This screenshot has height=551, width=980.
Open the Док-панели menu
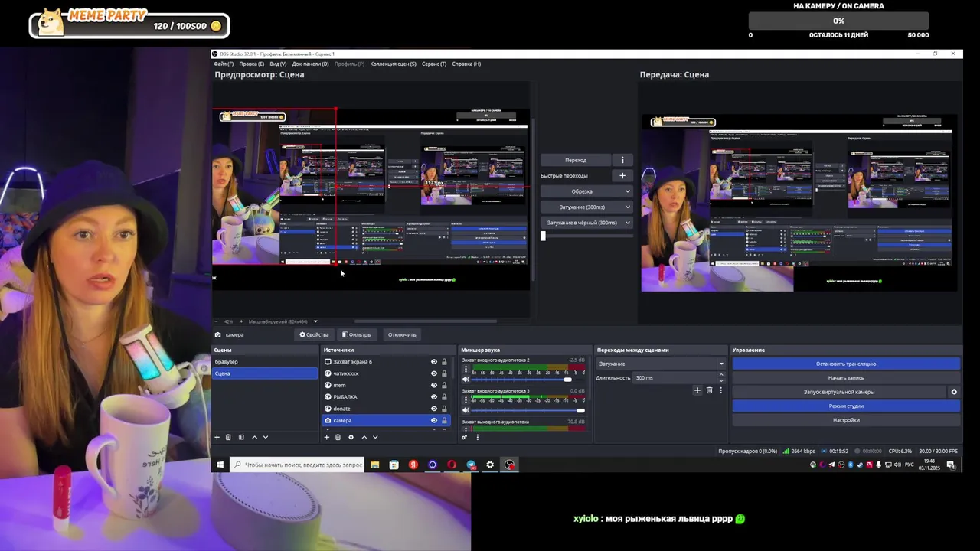tap(310, 64)
